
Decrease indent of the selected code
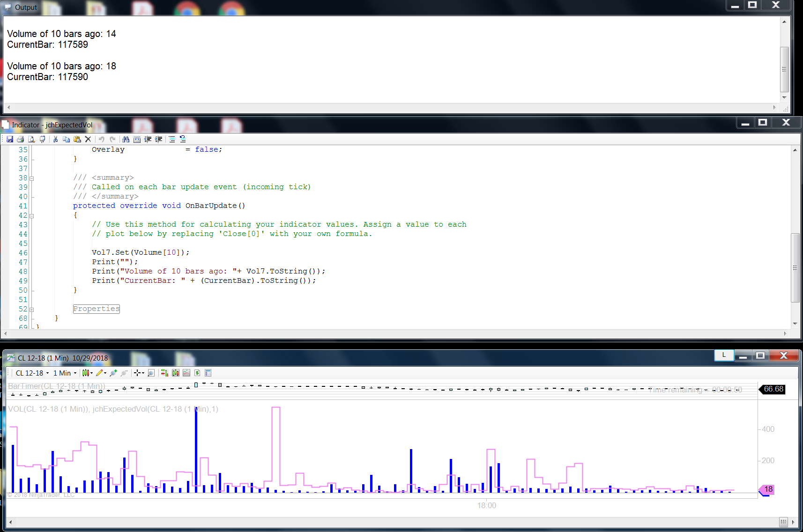[148, 139]
